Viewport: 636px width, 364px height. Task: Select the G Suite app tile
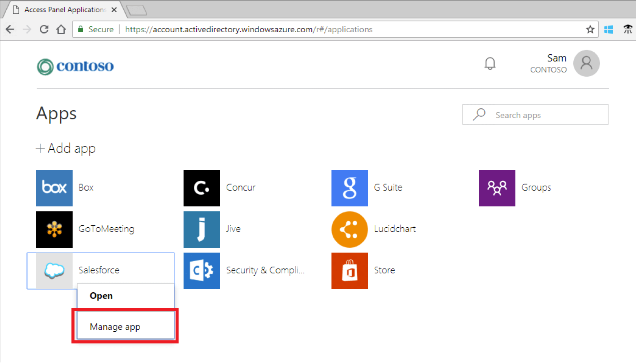349,188
